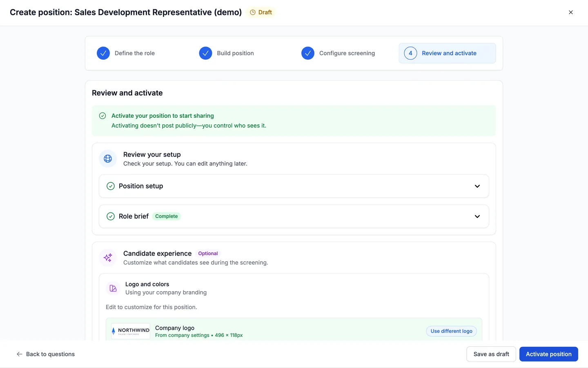Close the Create position dialog
This screenshot has width=588, height=368.
pyautogui.click(x=571, y=12)
